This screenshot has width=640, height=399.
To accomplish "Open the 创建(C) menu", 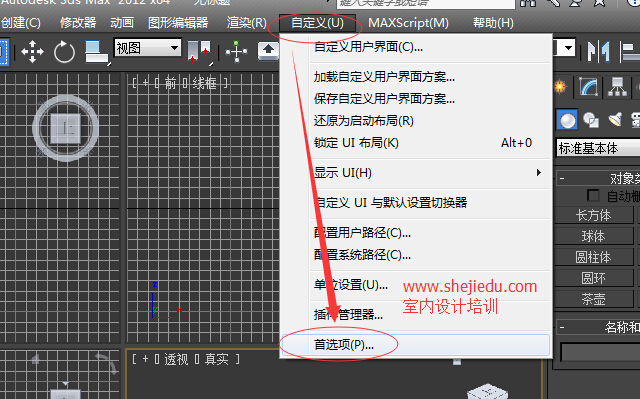I will (21, 22).
